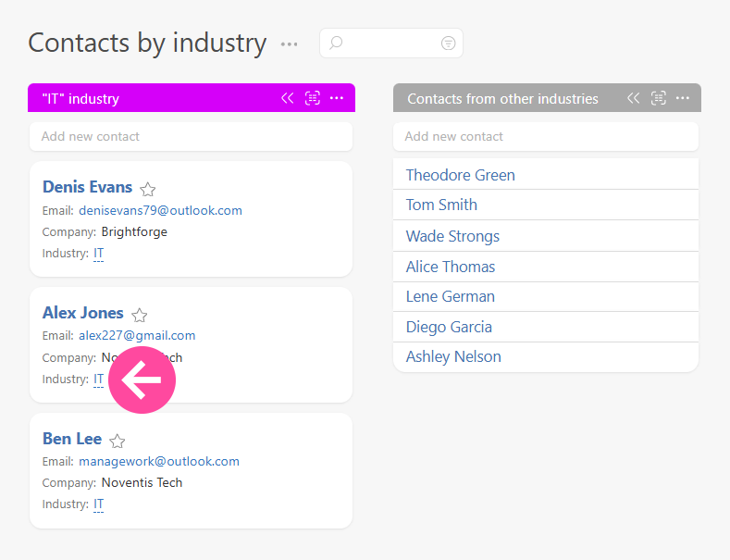Toggle the favorite star for Alex Jones
This screenshot has width=730, height=560.
140,315
